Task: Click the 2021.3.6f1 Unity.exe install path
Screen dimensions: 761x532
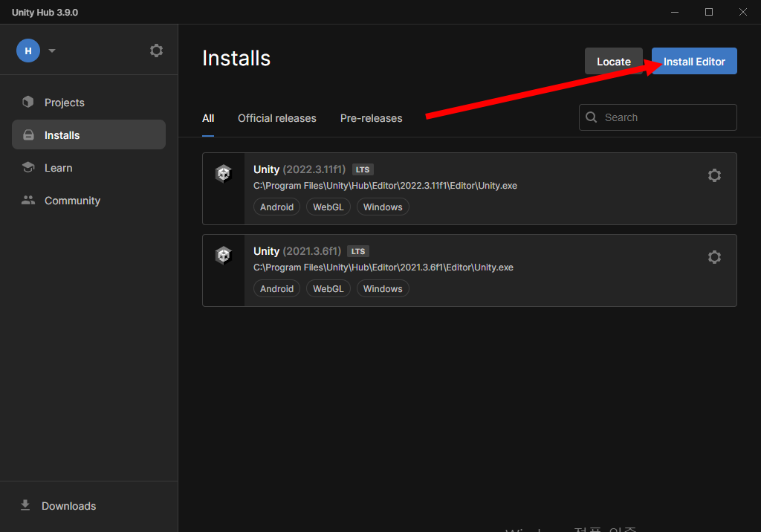Action: [383, 267]
